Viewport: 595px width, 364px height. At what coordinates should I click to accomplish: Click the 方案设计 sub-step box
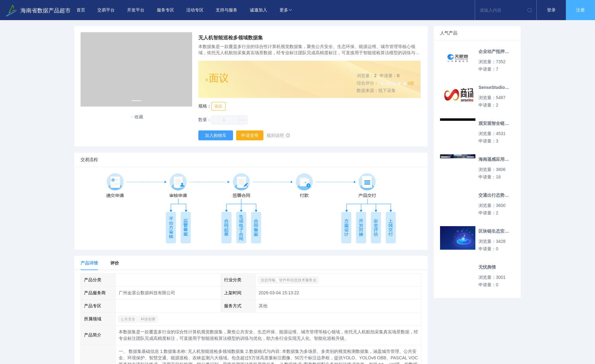[346, 228]
